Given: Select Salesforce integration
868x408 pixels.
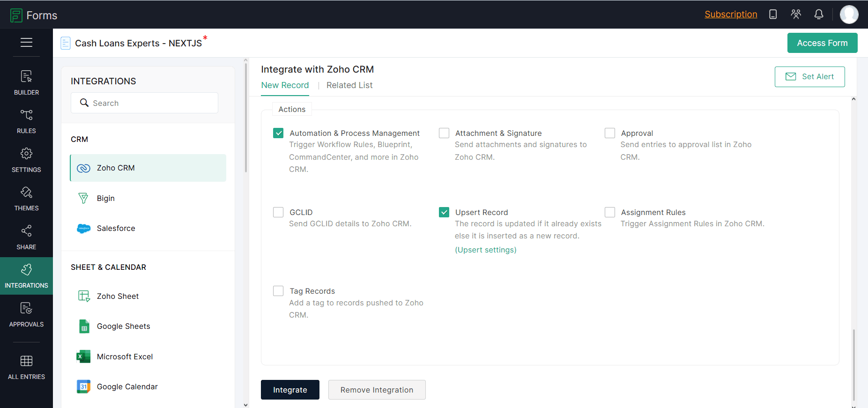Looking at the screenshot, I should pos(148,228).
